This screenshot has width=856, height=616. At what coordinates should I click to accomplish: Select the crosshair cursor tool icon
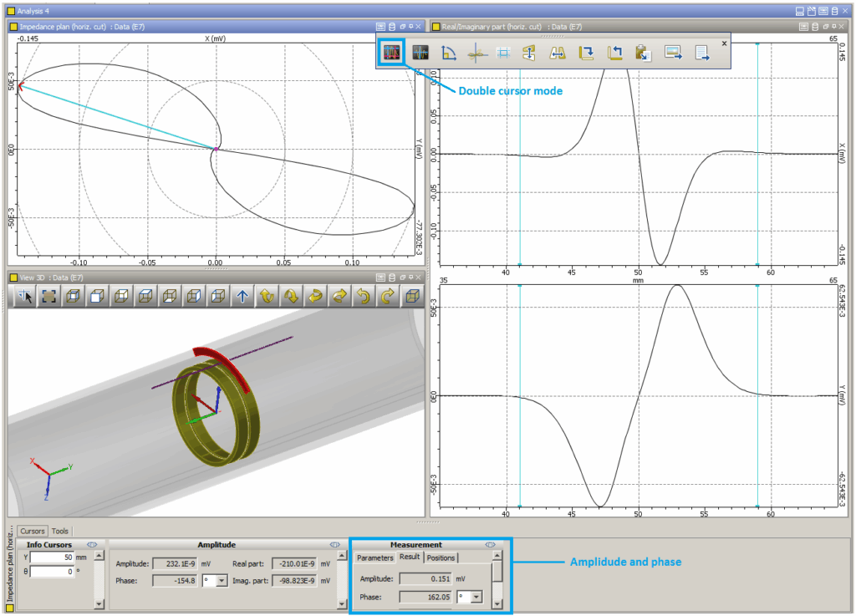click(x=476, y=52)
